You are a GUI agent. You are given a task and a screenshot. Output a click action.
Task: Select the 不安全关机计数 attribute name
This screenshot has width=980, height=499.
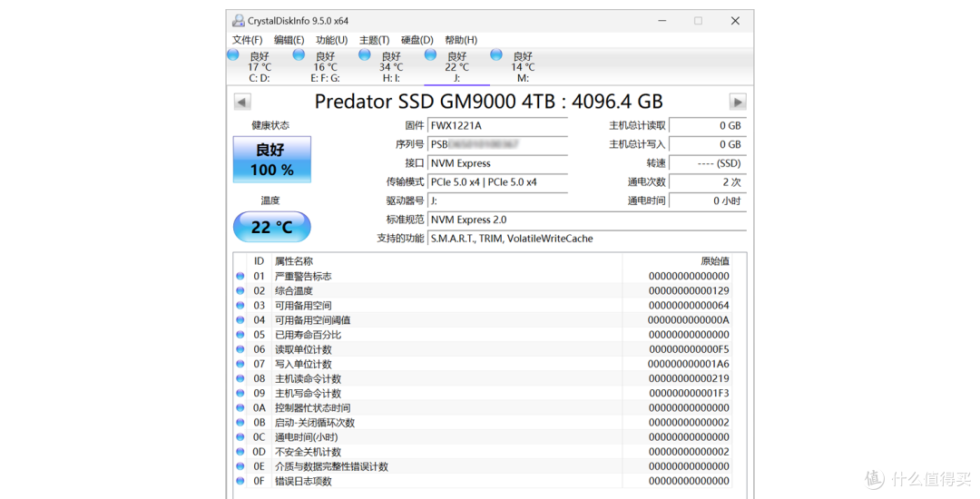tap(309, 452)
